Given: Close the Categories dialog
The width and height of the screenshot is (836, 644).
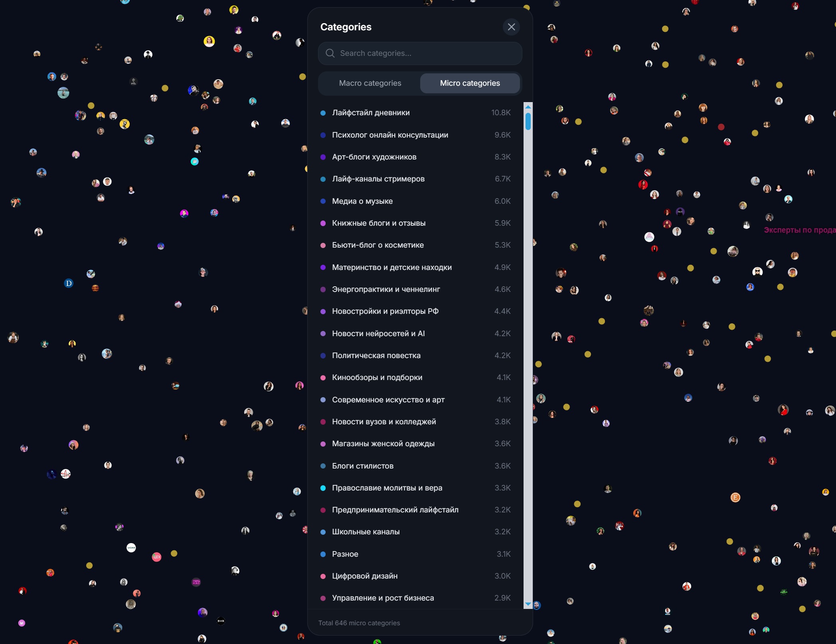Looking at the screenshot, I should (511, 27).
